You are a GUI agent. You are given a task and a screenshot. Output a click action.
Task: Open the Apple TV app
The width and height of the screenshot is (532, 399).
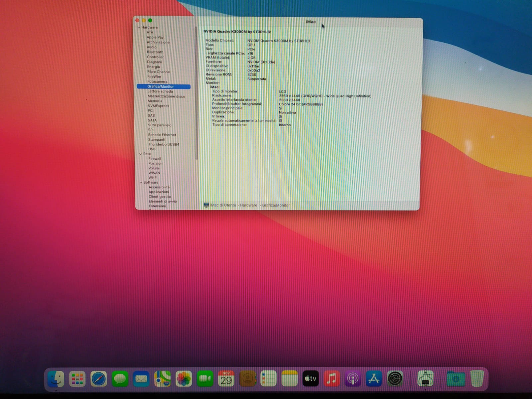pos(311,379)
